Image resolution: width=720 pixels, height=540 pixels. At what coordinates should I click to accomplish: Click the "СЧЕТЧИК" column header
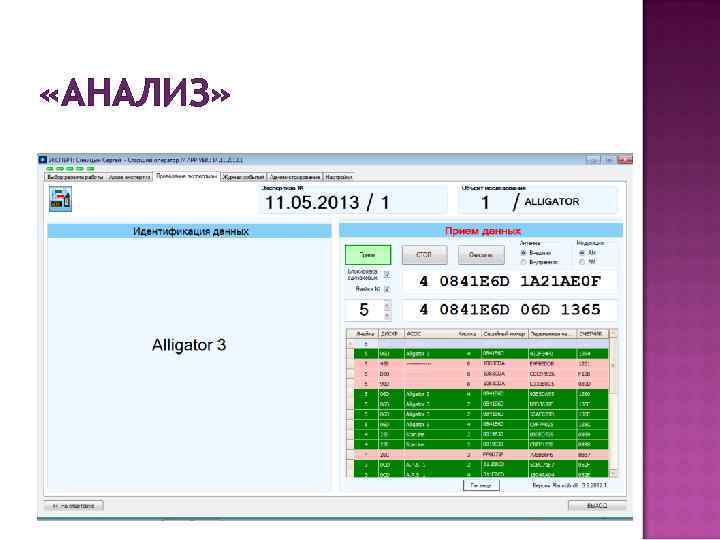591,334
